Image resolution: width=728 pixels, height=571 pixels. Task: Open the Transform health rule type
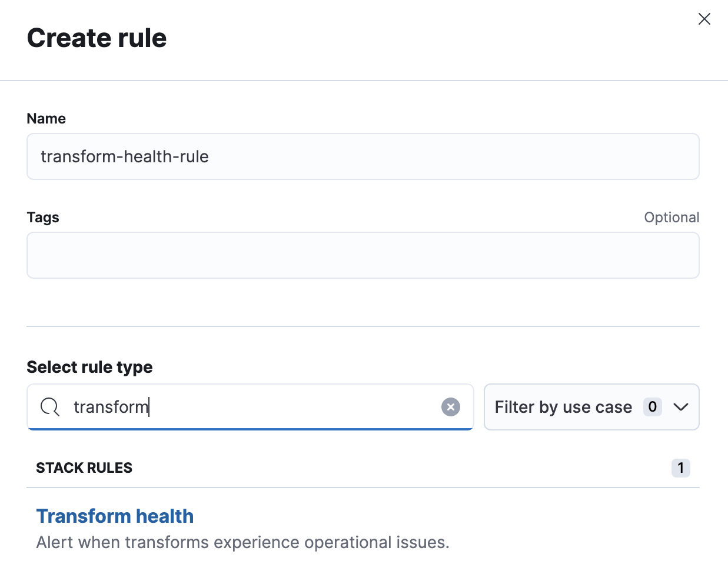(115, 516)
